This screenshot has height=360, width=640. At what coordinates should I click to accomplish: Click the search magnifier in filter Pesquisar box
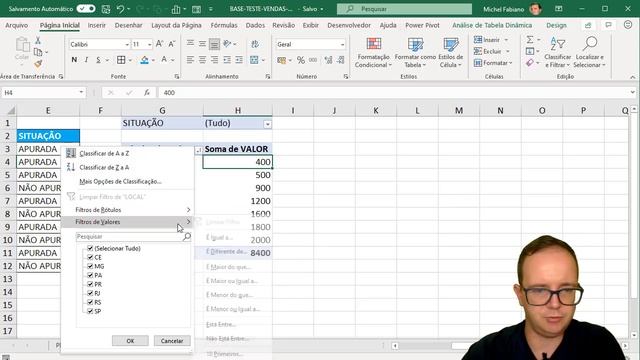click(x=187, y=237)
